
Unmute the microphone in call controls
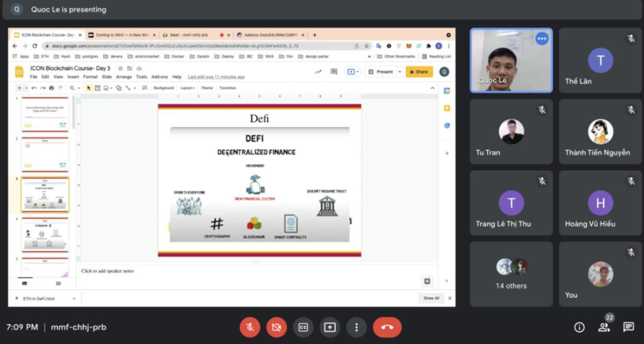pyautogui.click(x=250, y=327)
